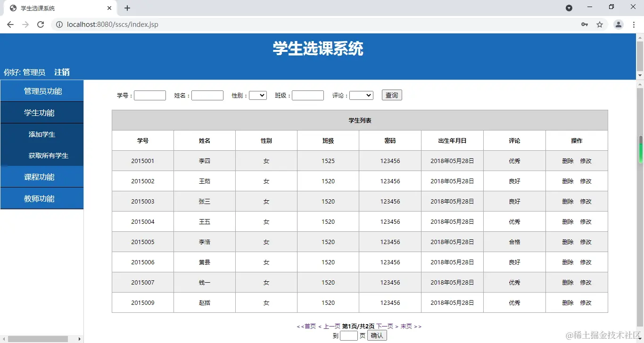Delete student 2015001 via 删除 link
This screenshot has width=644, height=343.
click(x=567, y=161)
